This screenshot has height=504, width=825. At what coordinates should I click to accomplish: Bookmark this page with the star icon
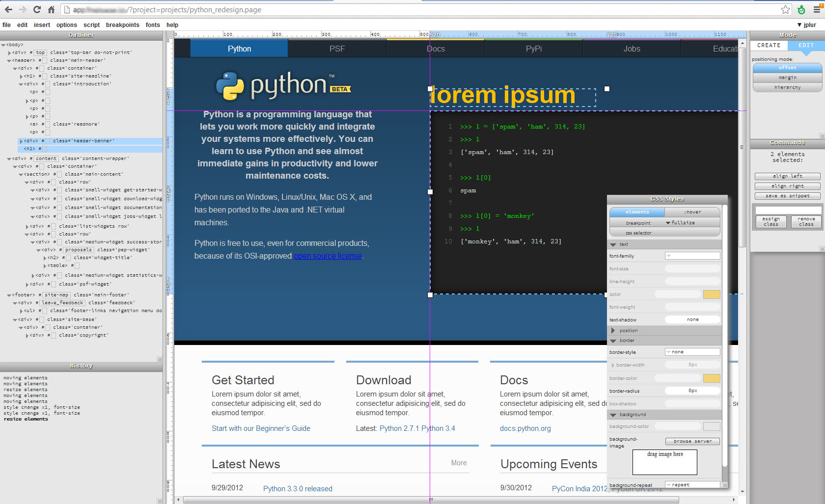click(785, 9)
